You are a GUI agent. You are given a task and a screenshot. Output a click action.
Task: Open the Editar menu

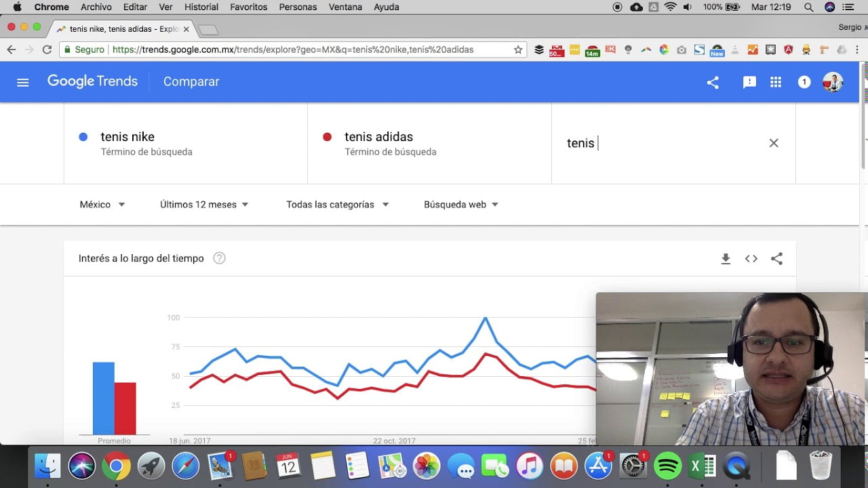click(135, 7)
